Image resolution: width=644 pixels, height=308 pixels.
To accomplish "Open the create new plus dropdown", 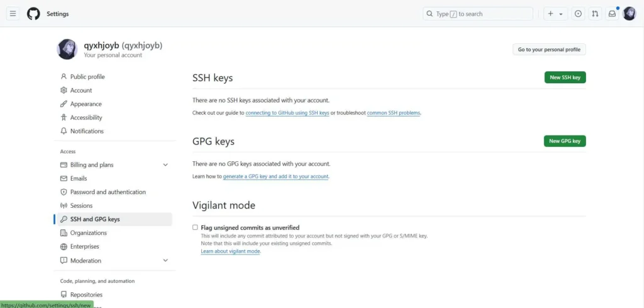I will point(555,14).
